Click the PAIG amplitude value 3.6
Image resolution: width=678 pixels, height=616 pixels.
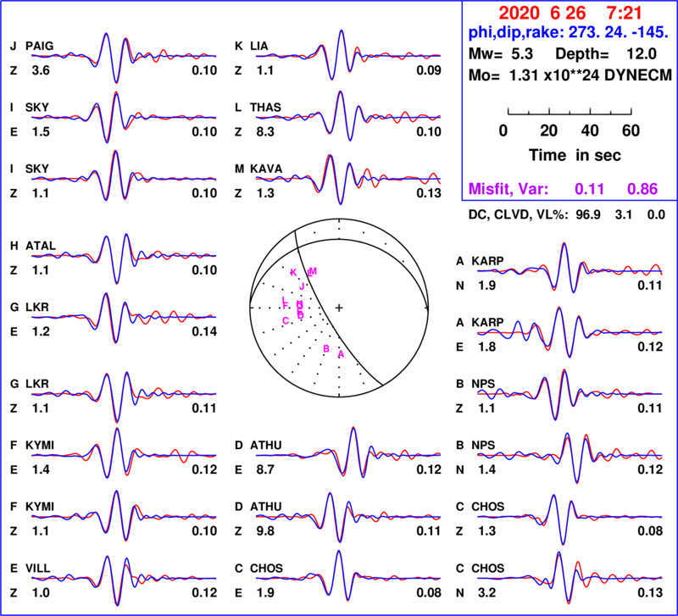click(x=41, y=70)
